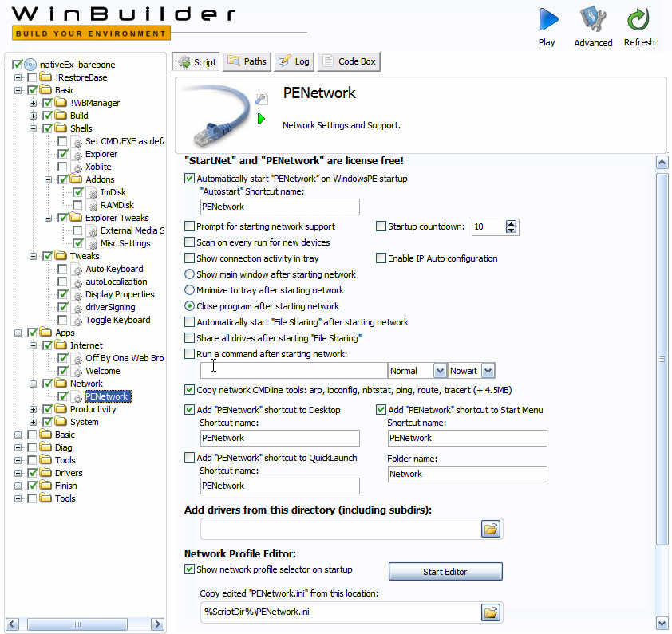Toggle Copy network CMDline tools checkbox
This screenshot has width=672, height=634.
tap(189, 390)
